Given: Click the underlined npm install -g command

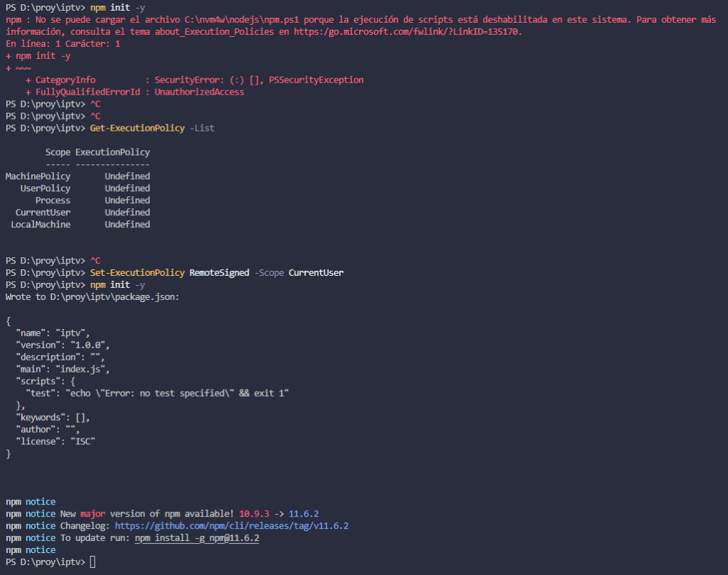Looking at the screenshot, I should [197, 538].
